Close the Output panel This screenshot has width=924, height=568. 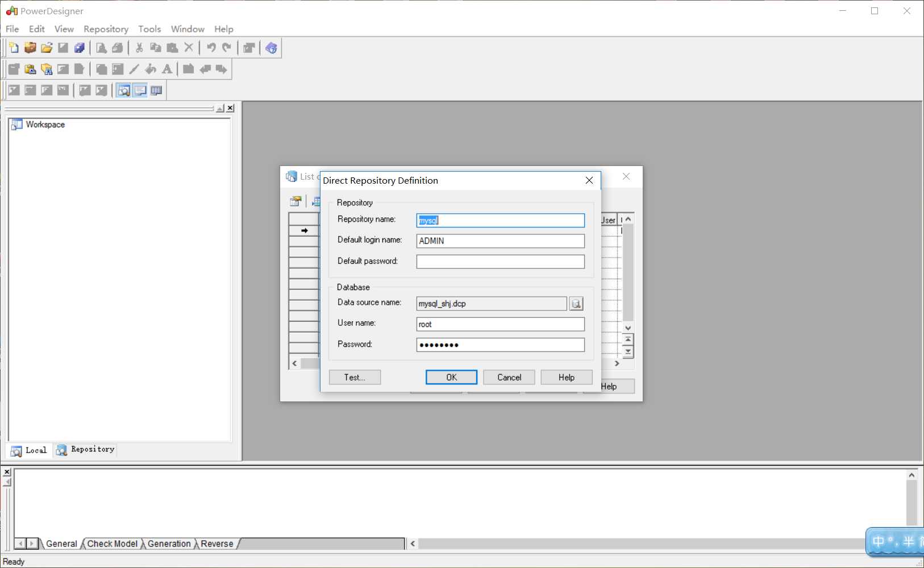pos(7,472)
